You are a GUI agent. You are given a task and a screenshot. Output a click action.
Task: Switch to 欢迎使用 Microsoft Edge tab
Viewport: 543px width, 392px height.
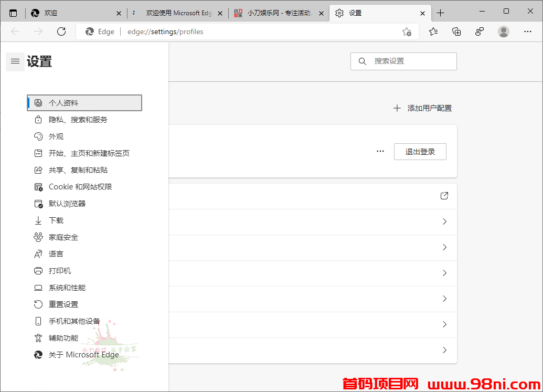click(178, 13)
